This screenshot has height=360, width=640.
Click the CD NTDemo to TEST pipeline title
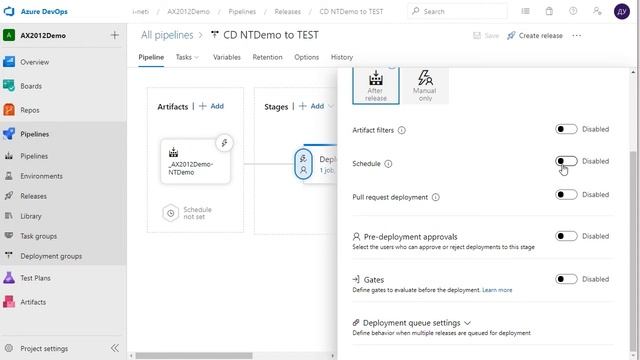tap(271, 35)
